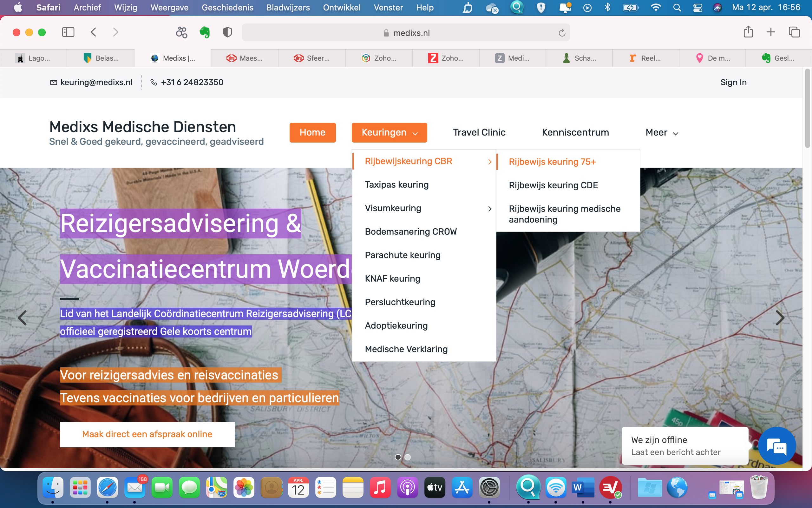Open the Ontwikkel menu
812x508 pixels.
(342, 7)
